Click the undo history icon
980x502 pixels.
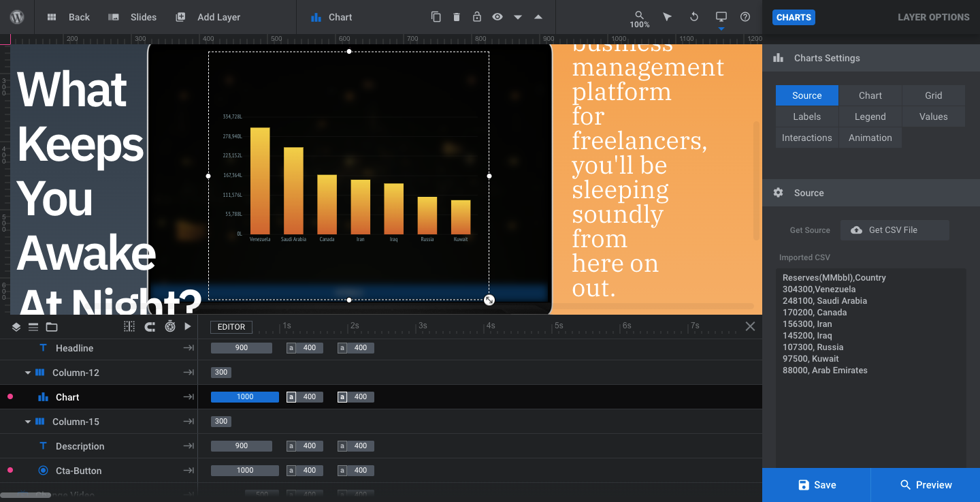[x=694, y=17]
